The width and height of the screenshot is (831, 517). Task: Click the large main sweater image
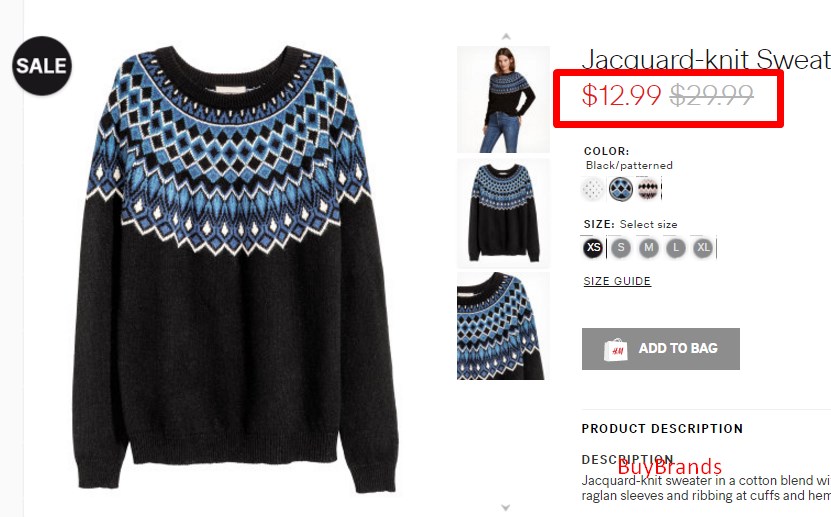pyautogui.click(x=234, y=269)
